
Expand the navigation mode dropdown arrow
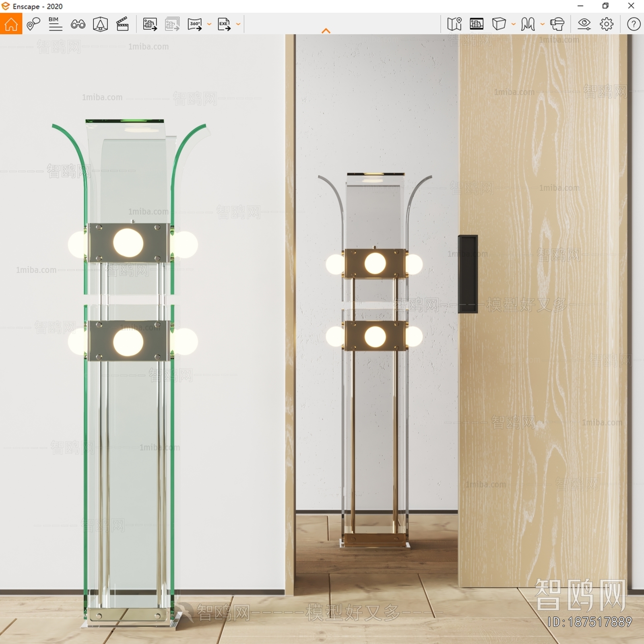pos(543,24)
